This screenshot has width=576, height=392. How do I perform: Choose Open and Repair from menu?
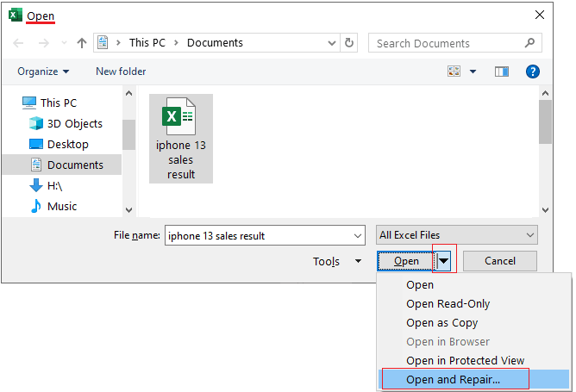coord(453,379)
